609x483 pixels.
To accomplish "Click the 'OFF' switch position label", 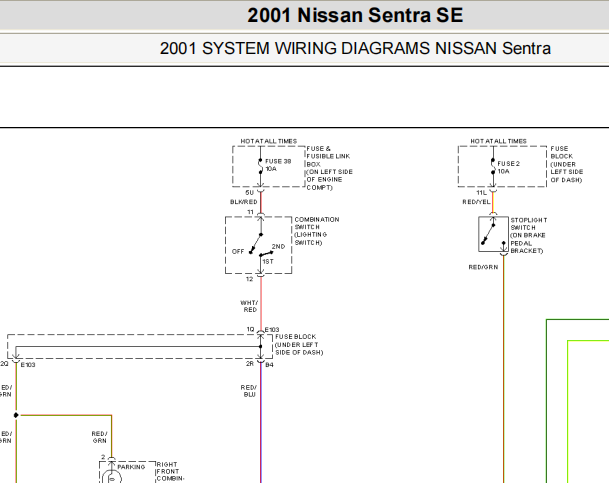I will (238, 252).
